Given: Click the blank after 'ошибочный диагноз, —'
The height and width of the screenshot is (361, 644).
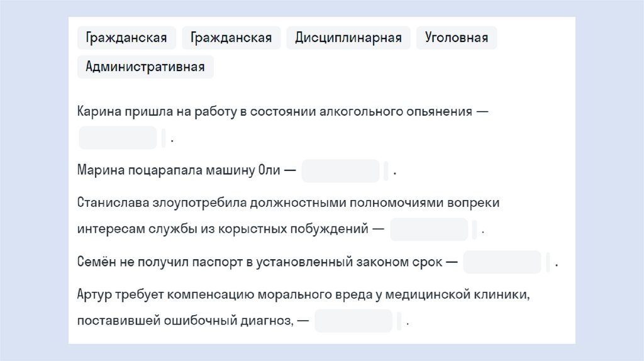Looking at the screenshot, I should click(353, 321).
